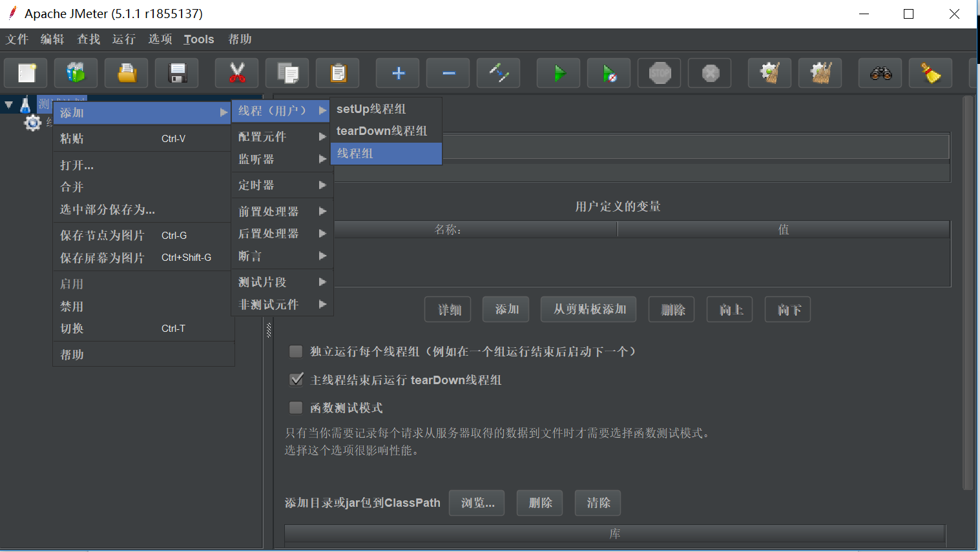Click the Clear results gear-broom icon
Screen dimensions: 980x552
point(770,73)
